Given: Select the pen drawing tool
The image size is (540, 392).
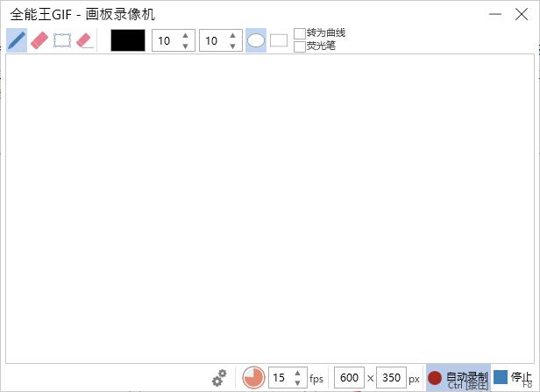Looking at the screenshot, I should click(16, 40).
